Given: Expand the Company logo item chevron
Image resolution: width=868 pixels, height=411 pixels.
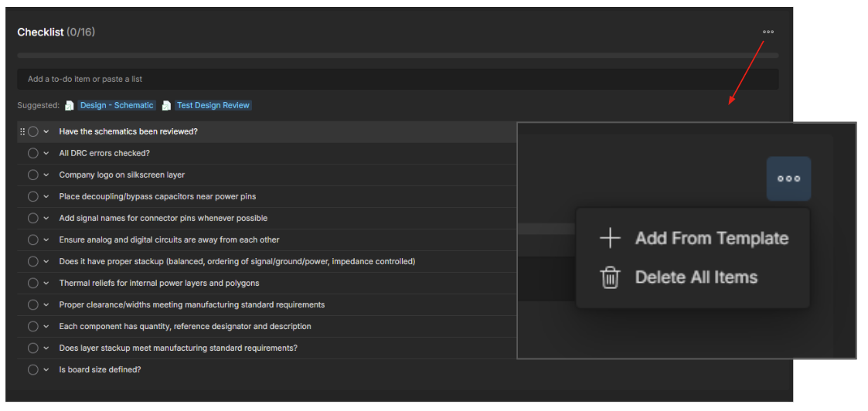Looking at the screenshot, I should [46, 175].
